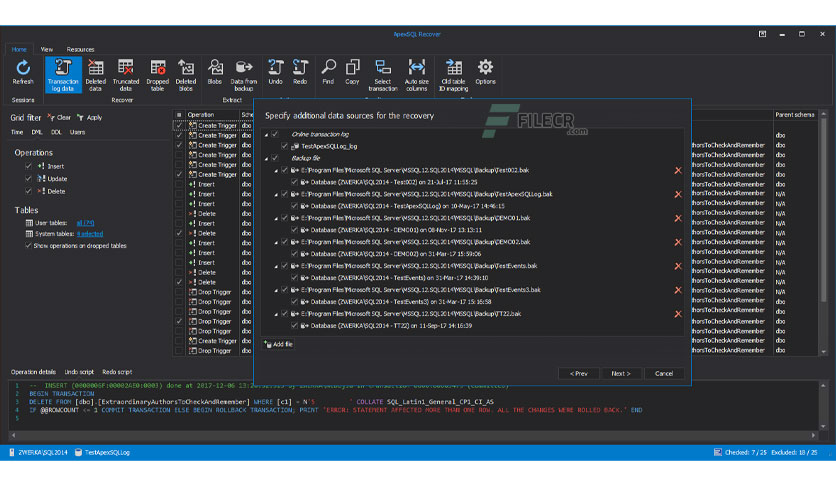Open Dropped table recovery tool

coord(157,75)
